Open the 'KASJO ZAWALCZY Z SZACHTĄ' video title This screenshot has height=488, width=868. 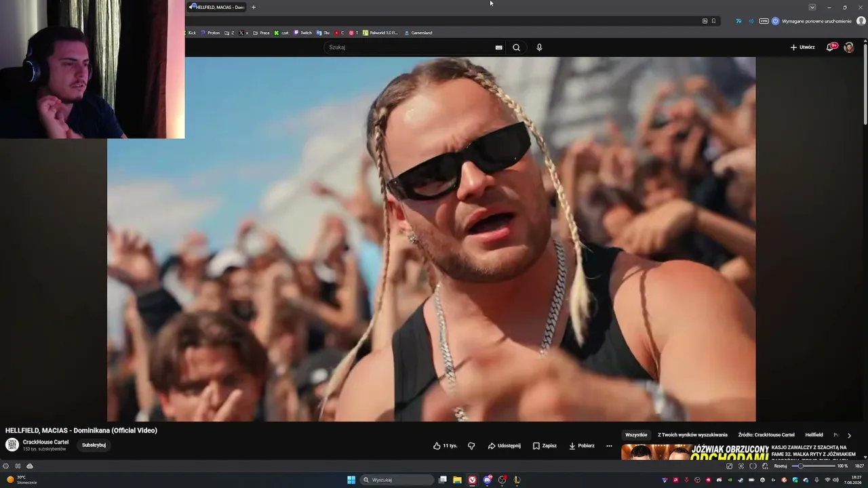tap(814, 452)
